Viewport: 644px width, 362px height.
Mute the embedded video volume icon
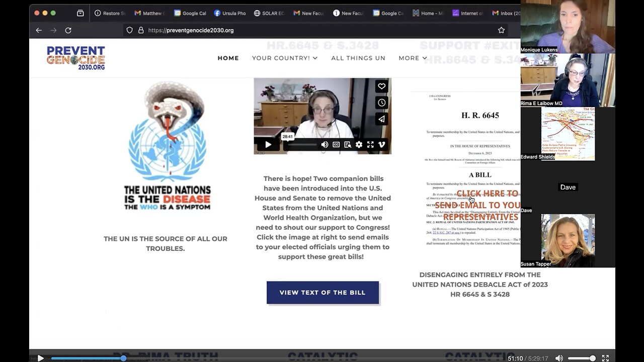[x=325, y=145]
